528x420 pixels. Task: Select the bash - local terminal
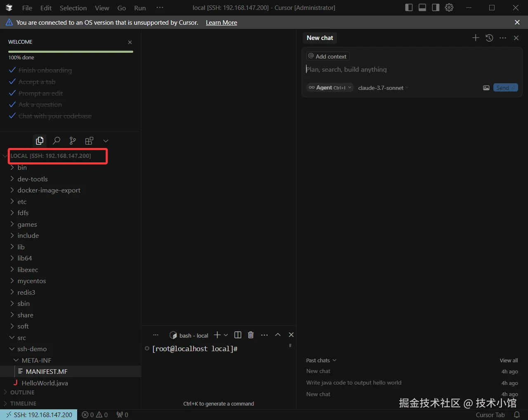(189, 336)
